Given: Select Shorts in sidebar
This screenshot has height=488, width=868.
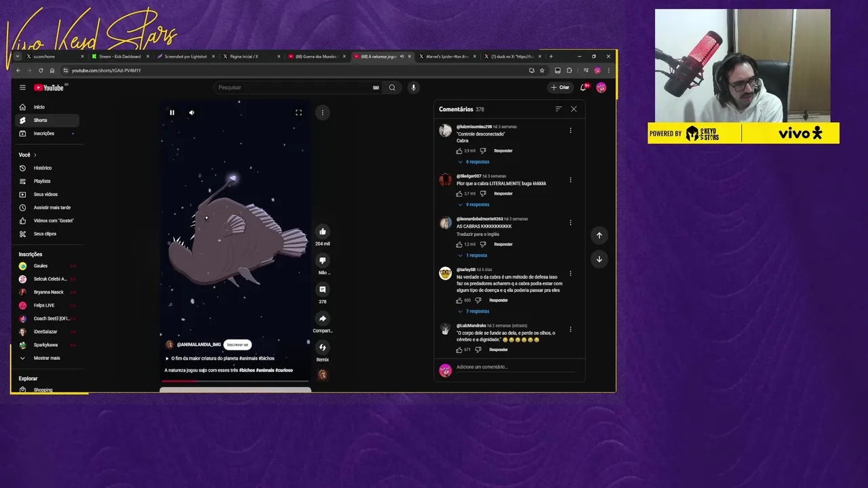Looking at the screenshot, I should (x=47, y=120).
